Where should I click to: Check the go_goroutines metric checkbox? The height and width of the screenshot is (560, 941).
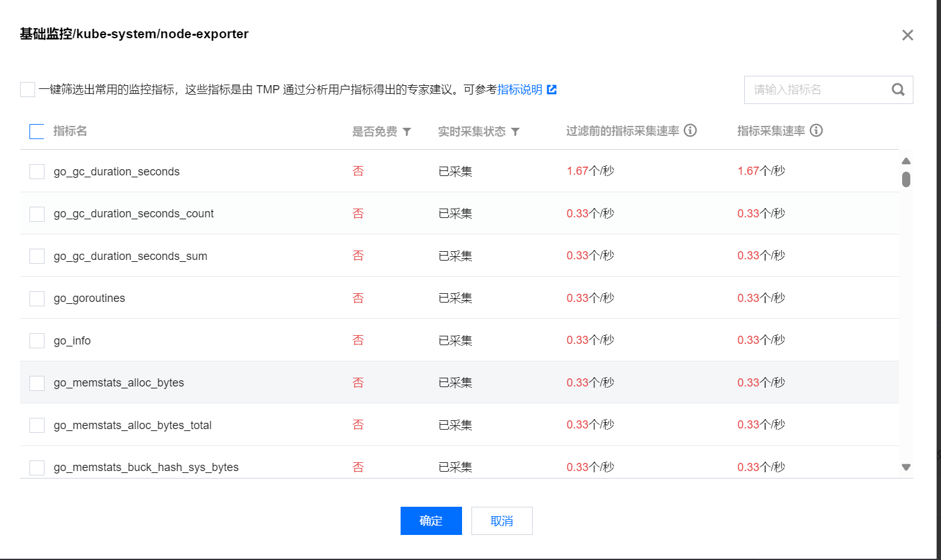[36, 298]
